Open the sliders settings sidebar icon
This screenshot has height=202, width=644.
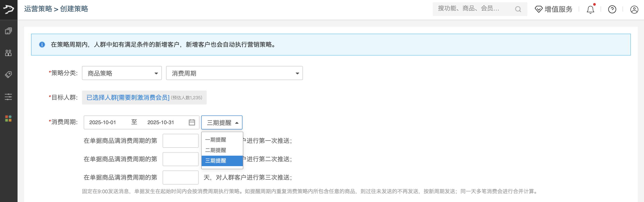(x=9, y=96)
